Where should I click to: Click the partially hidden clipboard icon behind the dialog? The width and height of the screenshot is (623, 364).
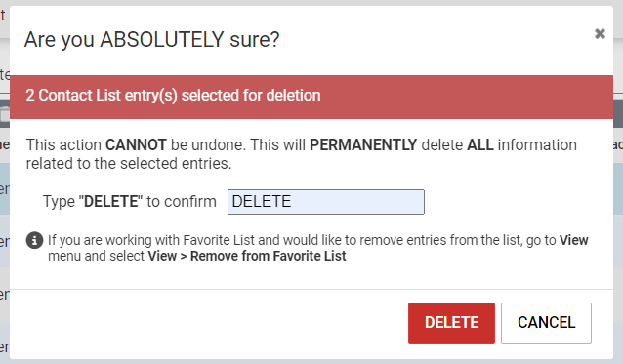coord(5,114)
